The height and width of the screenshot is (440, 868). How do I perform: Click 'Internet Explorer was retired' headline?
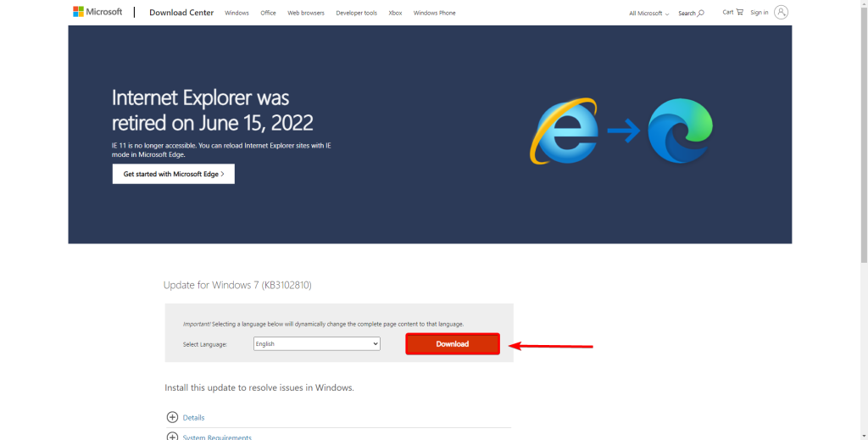click(x=212, y=109)
